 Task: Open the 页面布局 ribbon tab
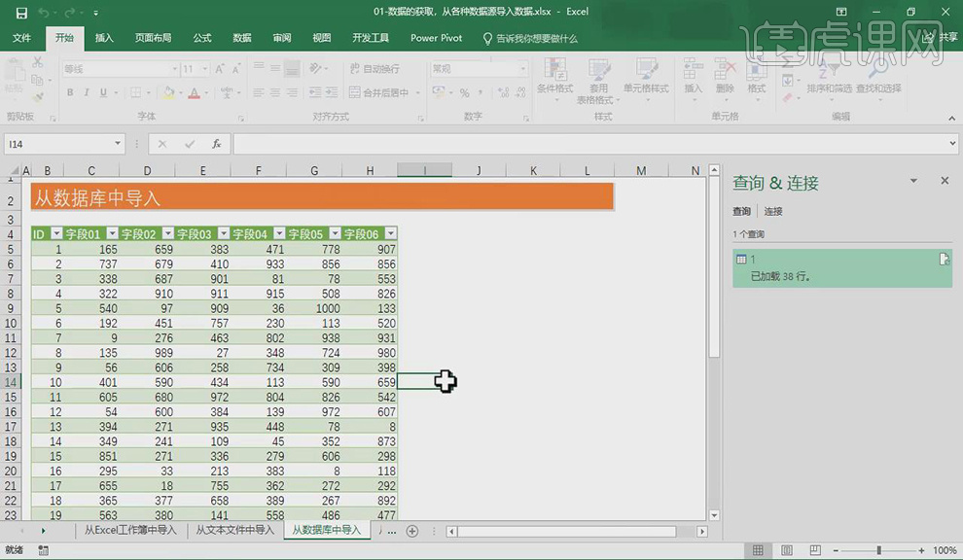pyautogui.click(x=153, y=38)
